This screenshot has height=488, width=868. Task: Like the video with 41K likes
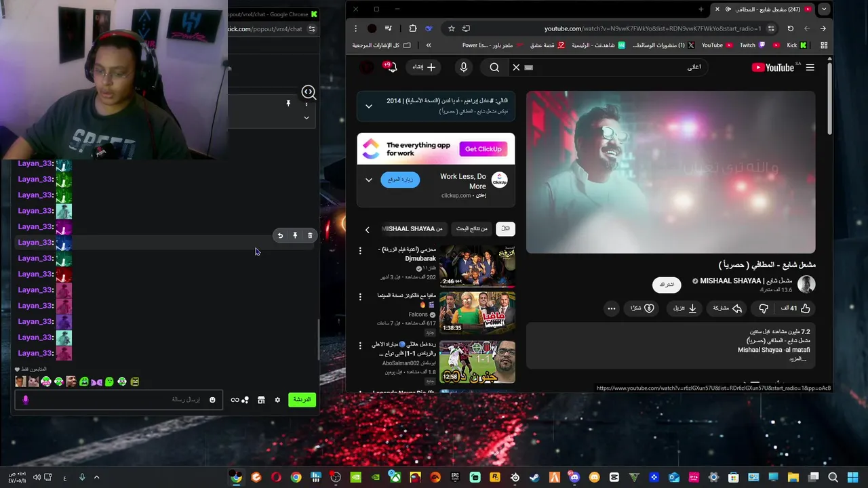tap(795, 308)
